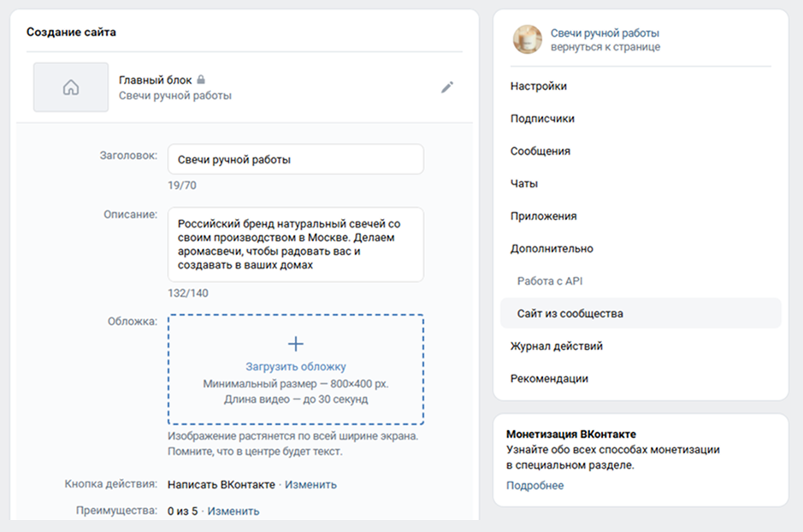Screen dimensions: 803x532
Task: Click the home icon thumbnail
Action: tap(71, 87)
